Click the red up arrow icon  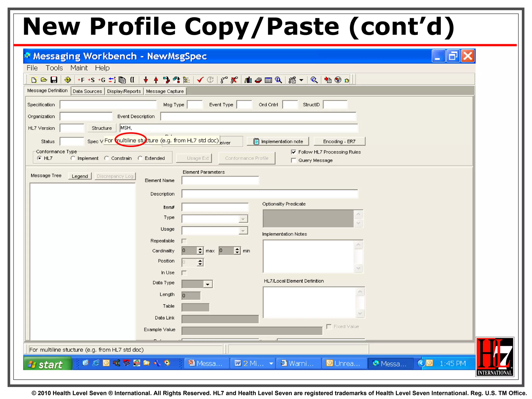(156, 80)
